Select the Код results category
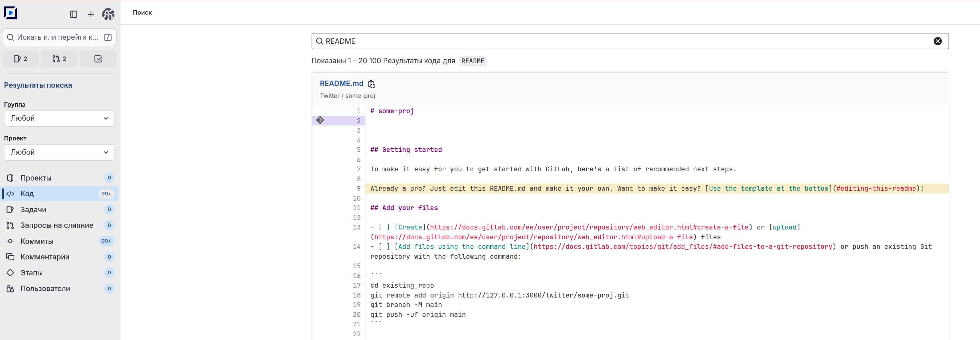980x340 pixels. coord(27,194)
